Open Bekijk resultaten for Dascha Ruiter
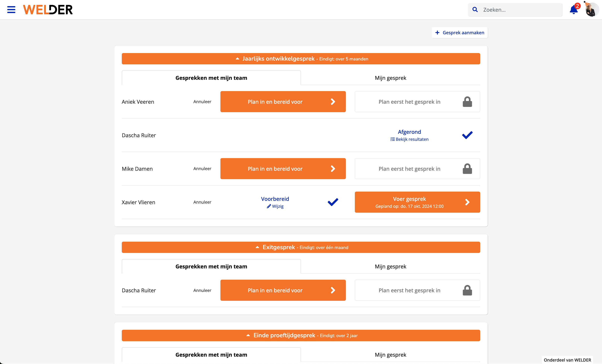 pyautogui.click(x=409, y=139)
